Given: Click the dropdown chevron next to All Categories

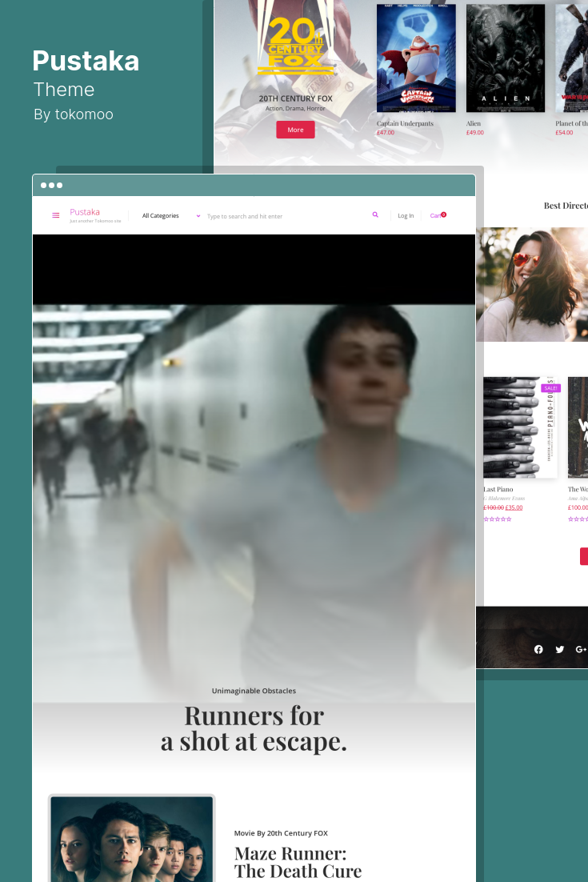Looking at the screenshot, I should 198,216.
